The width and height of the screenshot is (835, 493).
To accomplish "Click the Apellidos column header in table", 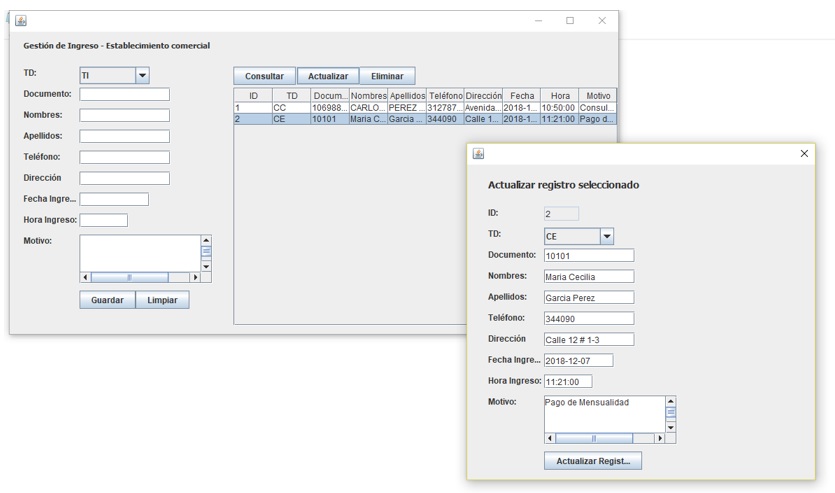I will (x=407, y=96).
